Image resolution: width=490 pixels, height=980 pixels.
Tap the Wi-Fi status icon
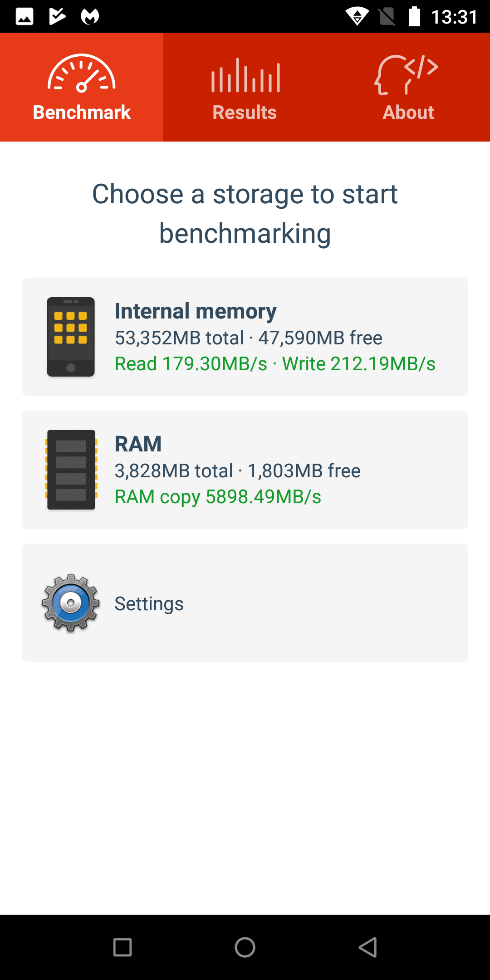coord(358,16)
